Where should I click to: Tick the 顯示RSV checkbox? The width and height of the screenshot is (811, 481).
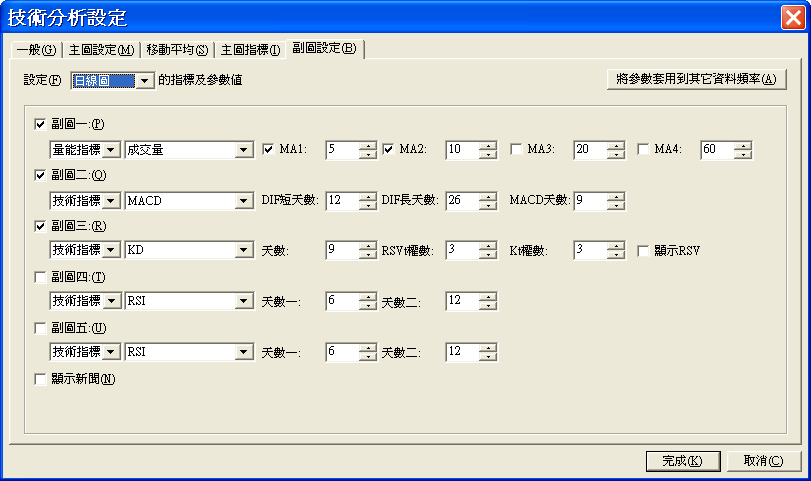tap(645, 251)
